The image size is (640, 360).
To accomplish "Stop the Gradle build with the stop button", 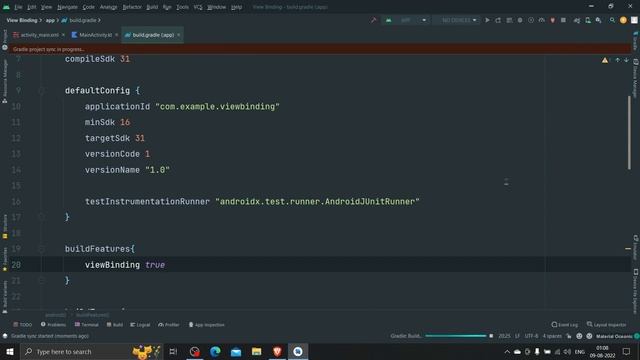I will click(x=491, y=336).
